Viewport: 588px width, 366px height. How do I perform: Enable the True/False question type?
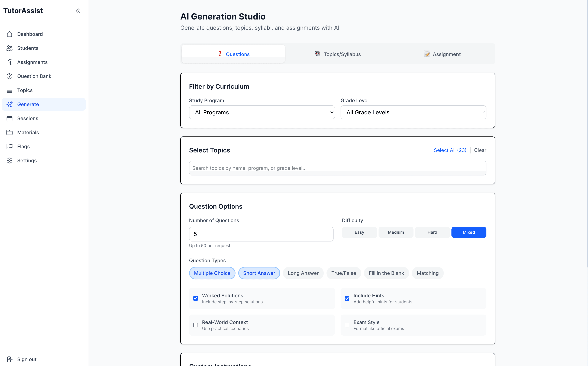click(x=344, y=273)
